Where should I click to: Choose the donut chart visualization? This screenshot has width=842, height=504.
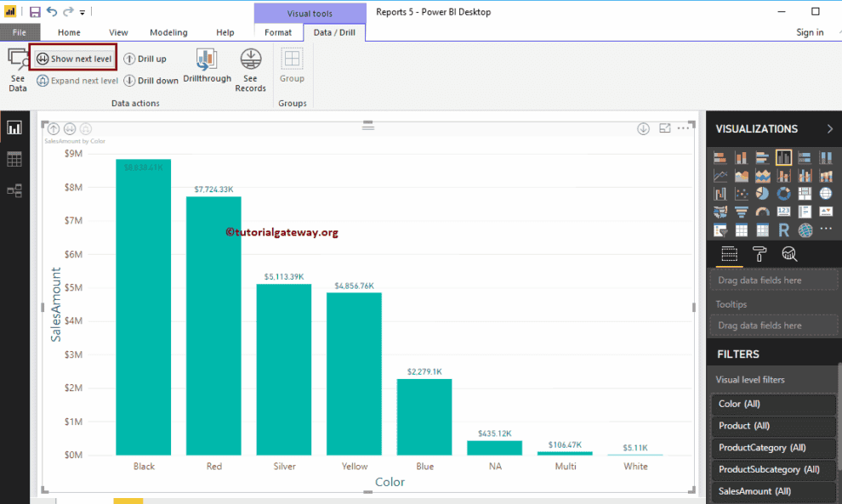pos(783,194)
